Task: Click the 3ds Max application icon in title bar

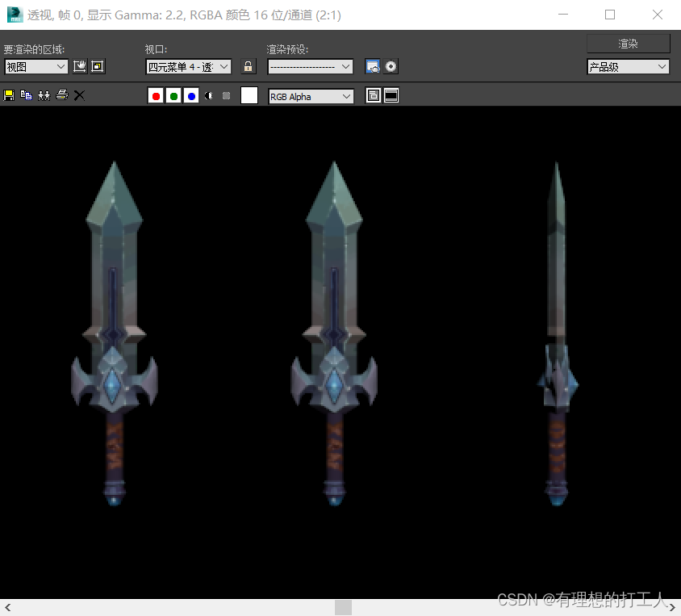Action: [x=15, y=15]
